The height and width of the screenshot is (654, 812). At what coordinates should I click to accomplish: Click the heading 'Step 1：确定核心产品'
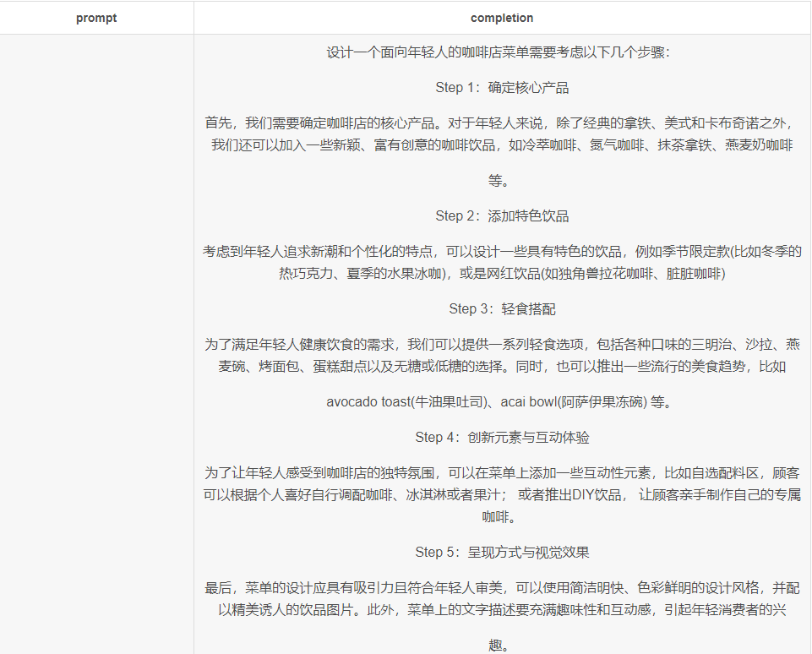point(502,88)
